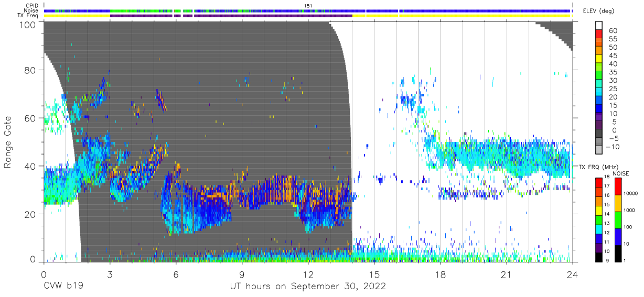Click the ELEV (deg) legend title
This screenshot has height=297, width=644.
(598, 10)
